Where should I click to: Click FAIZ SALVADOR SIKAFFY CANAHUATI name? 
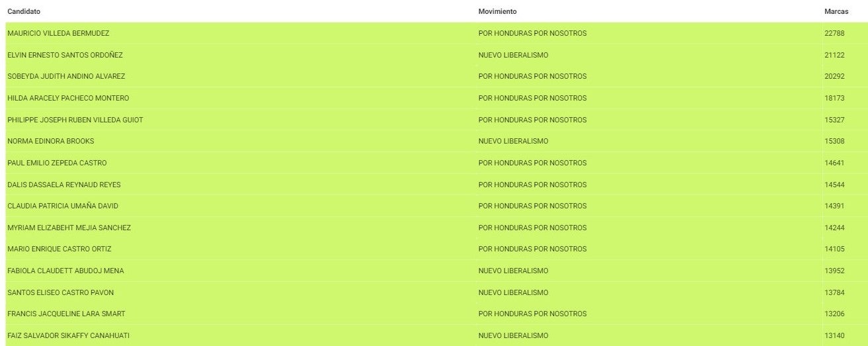[68, 335]
